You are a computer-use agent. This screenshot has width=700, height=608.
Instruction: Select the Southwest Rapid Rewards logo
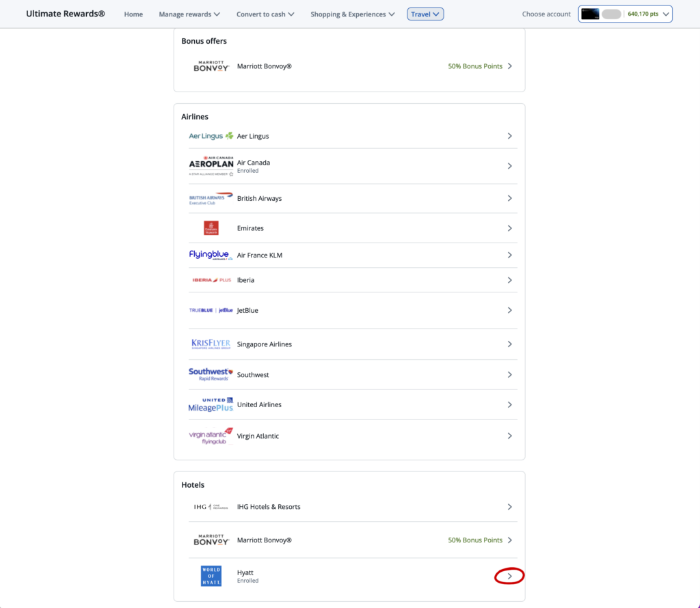[211, 374]
